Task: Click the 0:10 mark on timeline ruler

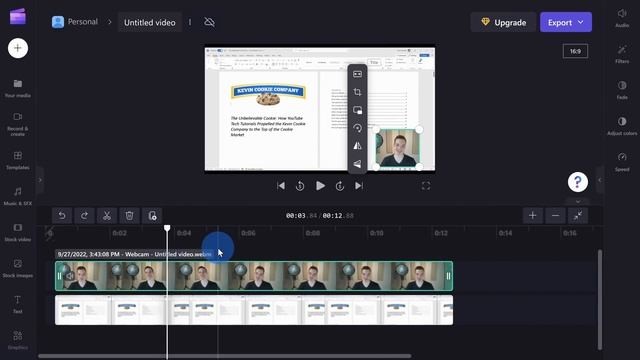Action: 376,233
